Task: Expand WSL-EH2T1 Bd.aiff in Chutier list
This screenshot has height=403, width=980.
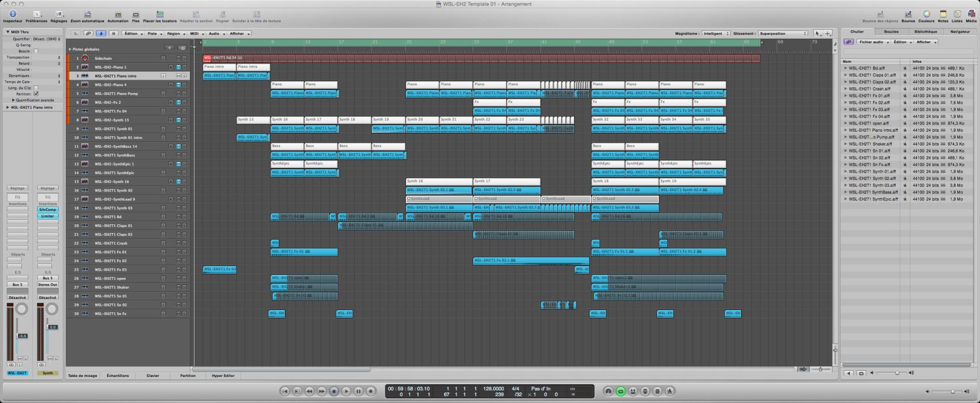Action: pos(845,68)
